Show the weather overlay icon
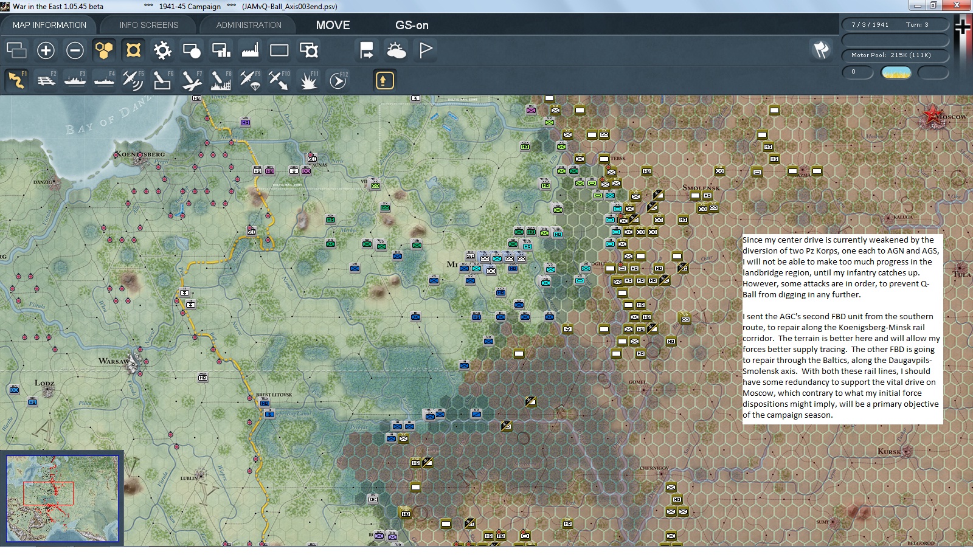Screen dimensions: 973x560 [x=396, y=50]
